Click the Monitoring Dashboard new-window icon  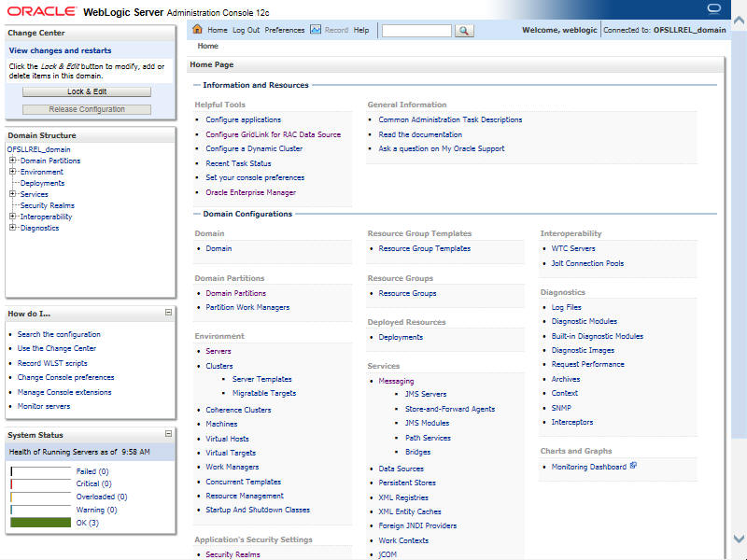click(x=633, y=466)
